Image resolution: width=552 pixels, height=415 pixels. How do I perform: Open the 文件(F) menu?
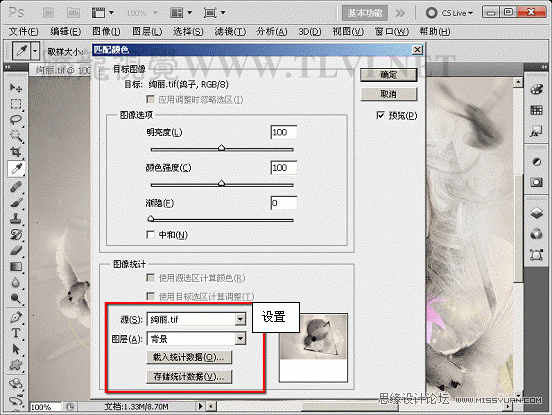23,32
